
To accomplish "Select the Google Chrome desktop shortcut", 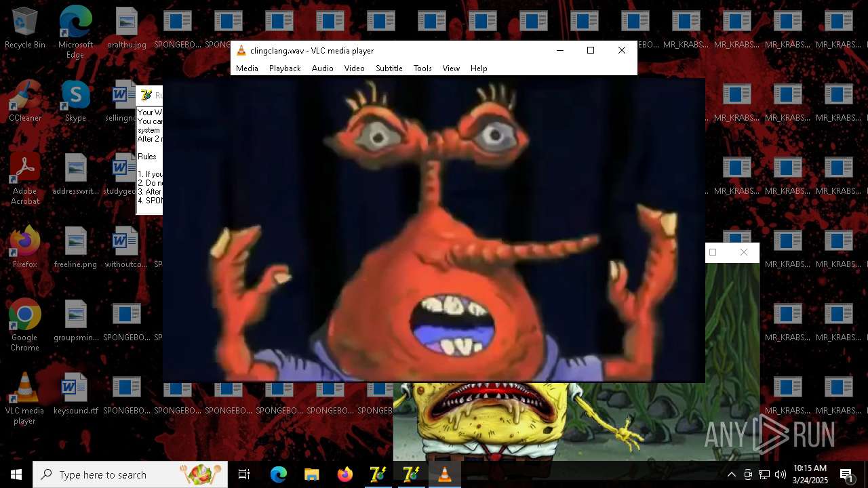I will 25,325.
